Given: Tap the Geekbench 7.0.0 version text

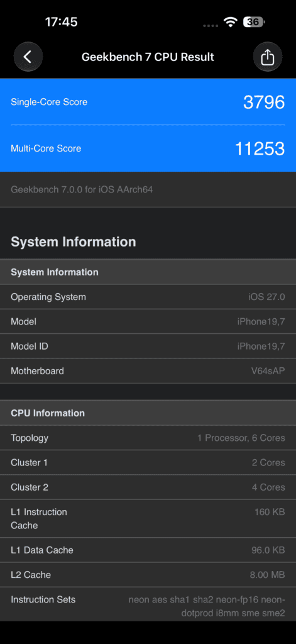Looking at the screenshot, I should [82, 190].
